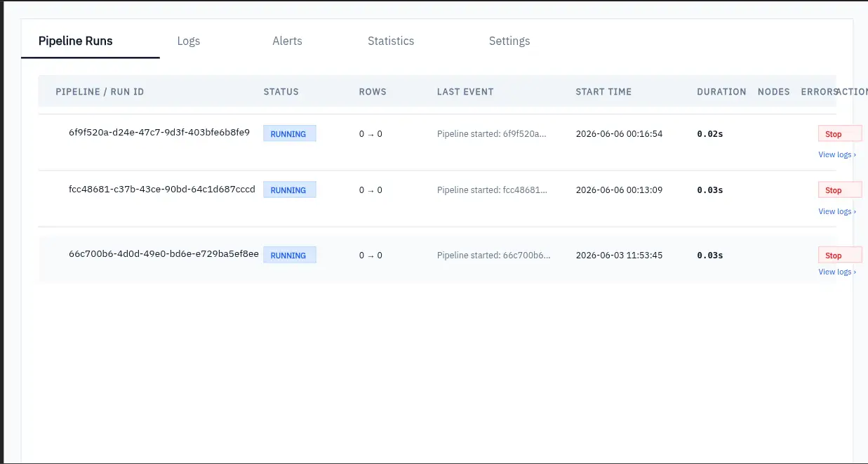The width and height of the screenshot is (868, 464).
Task: Click the Errors column header
Action: [818, 92]
